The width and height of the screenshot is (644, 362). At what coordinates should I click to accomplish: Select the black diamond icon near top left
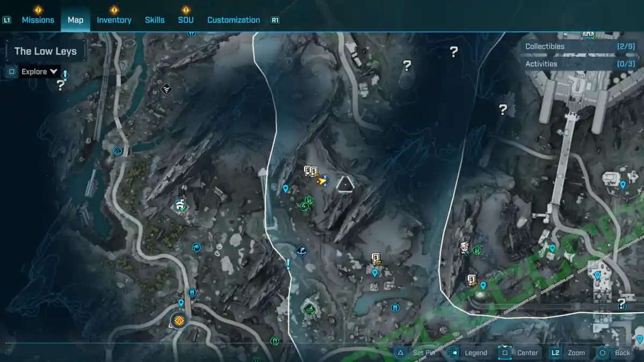(166, 89)
